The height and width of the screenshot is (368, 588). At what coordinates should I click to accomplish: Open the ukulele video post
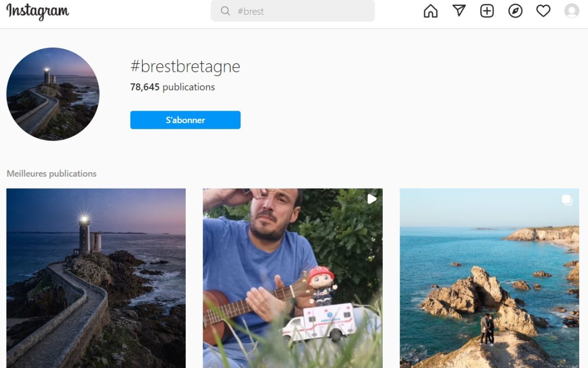[292, 278]
